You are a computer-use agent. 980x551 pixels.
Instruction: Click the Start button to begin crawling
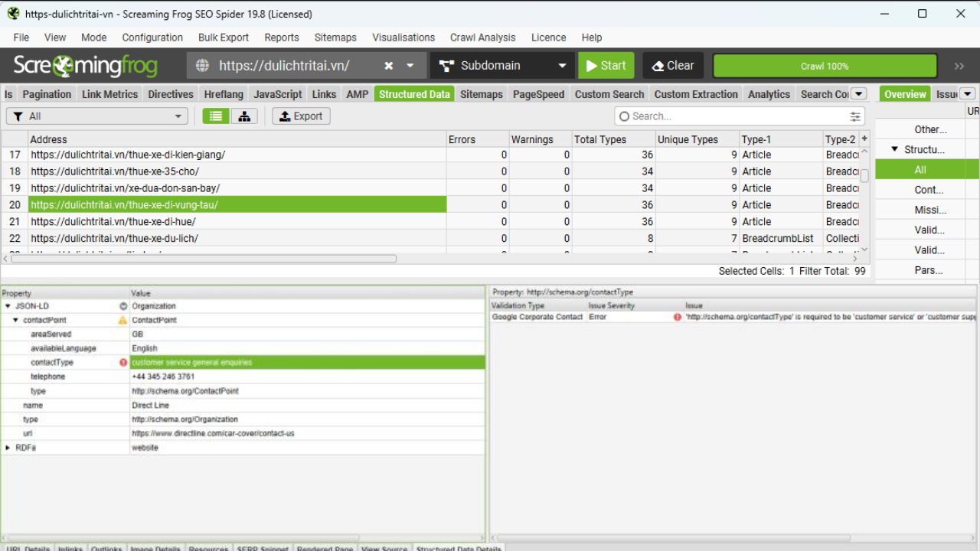pos(606,65)
